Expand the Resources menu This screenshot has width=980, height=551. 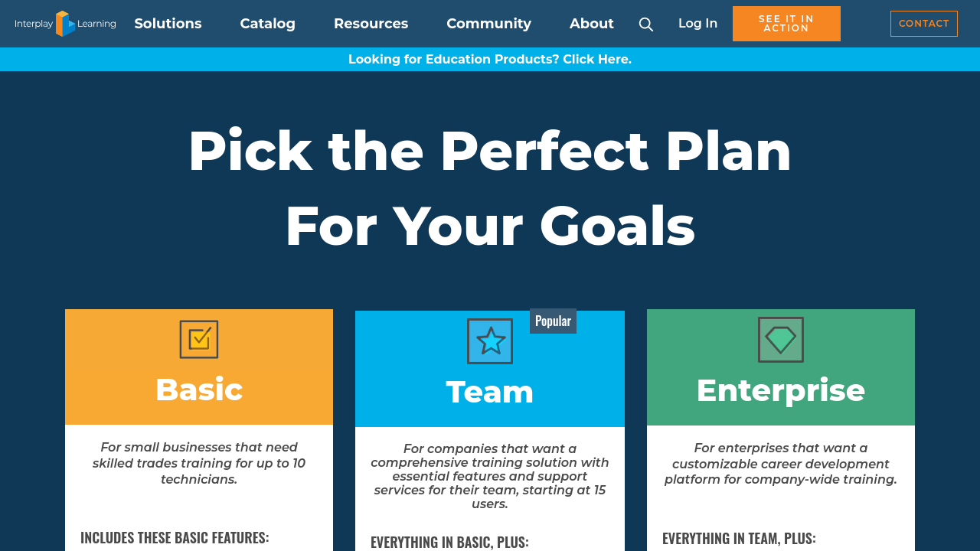point(371,24)
